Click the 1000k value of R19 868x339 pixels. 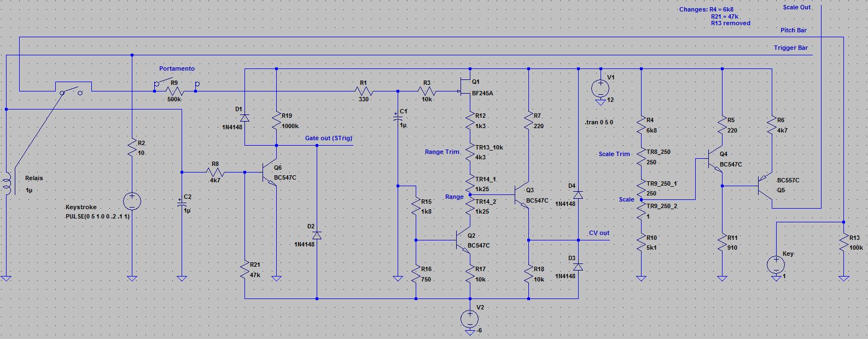[x=290, y=126]
